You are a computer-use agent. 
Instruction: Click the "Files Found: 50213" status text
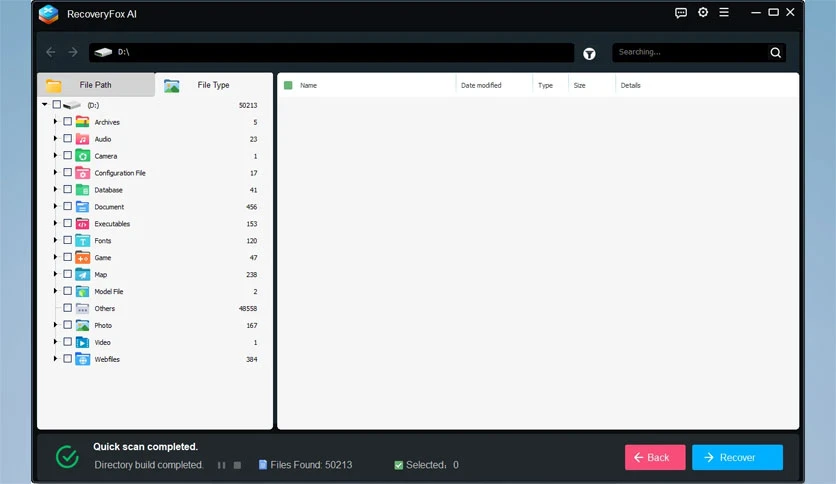pyautogui.click(x=311, y=465)
